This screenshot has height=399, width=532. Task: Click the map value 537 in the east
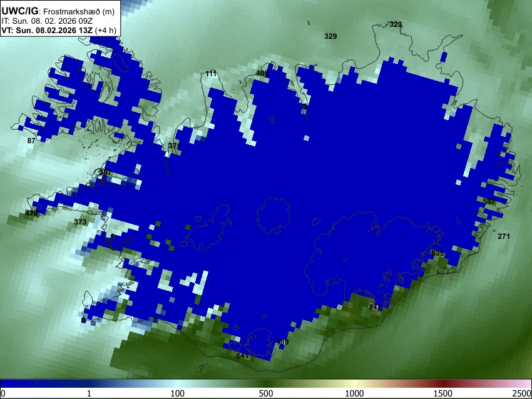(489, 201)
